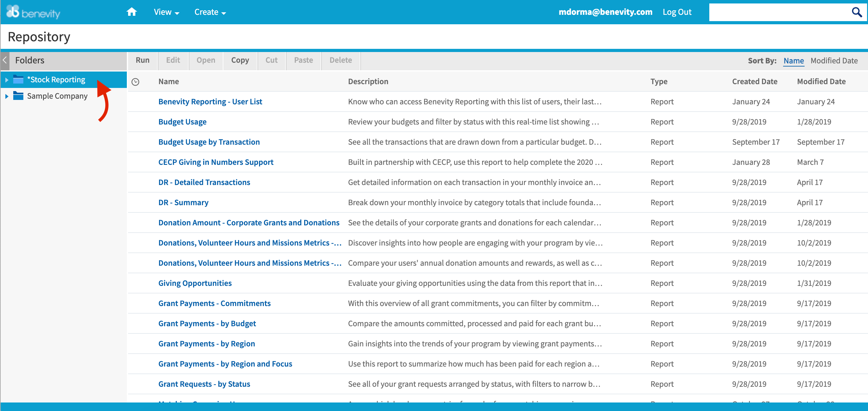Select the Sample Company folder icon
Viewport: 868px width, 411px height.
coord(18,96)
